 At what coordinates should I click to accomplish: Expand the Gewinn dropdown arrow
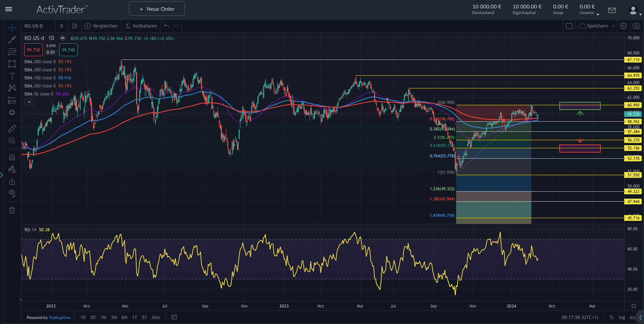[x=598, y=14]
